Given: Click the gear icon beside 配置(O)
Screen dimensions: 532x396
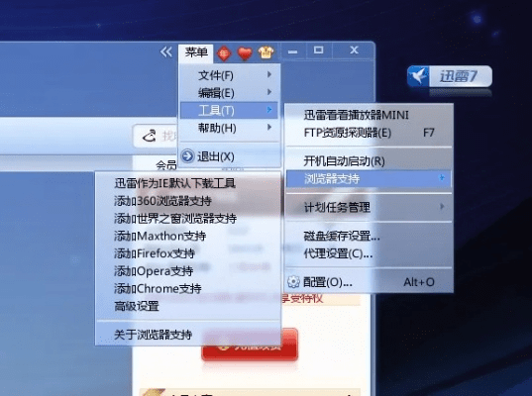Looking at the screenshot, I should coord(293,282).
